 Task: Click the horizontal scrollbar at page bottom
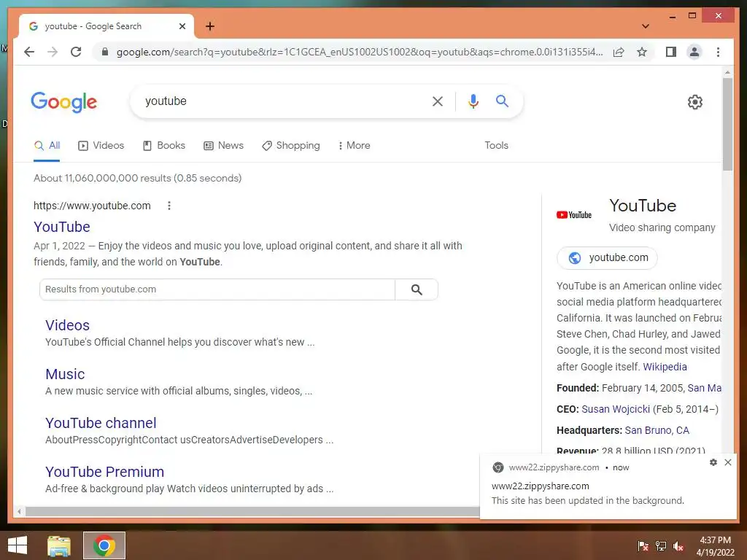click(252, 511)
